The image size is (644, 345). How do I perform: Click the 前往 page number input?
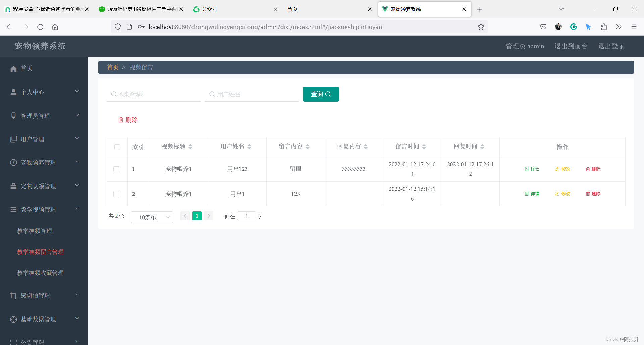[x=247, y=216]
